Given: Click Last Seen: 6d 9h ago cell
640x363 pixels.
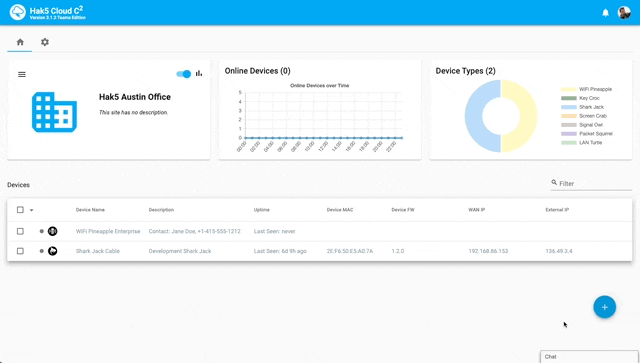Looking at the screenshot, I should tap(280, 251).
